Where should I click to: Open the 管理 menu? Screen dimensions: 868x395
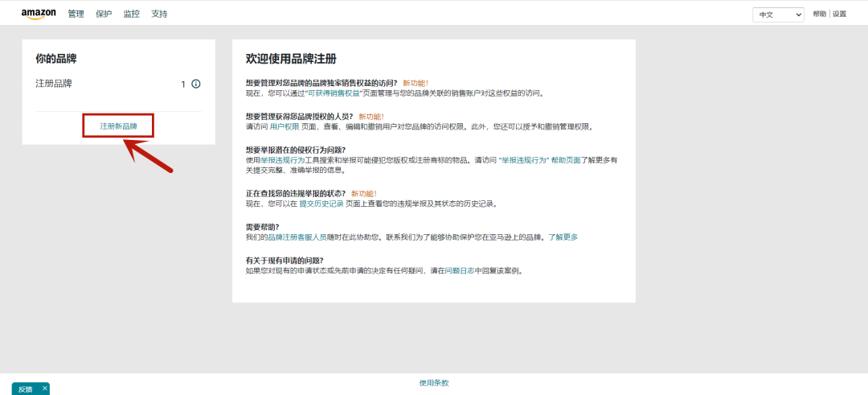[x=76, y=14]
